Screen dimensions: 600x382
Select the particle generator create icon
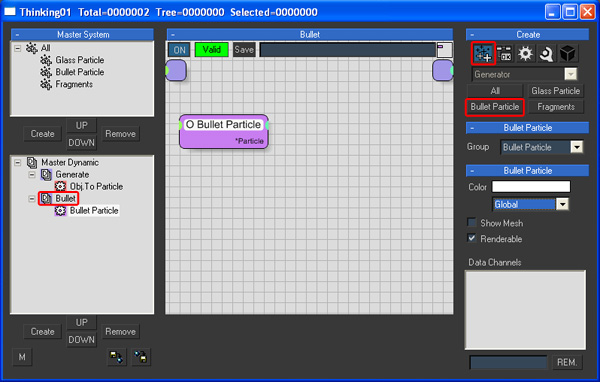tap(483, 53)
